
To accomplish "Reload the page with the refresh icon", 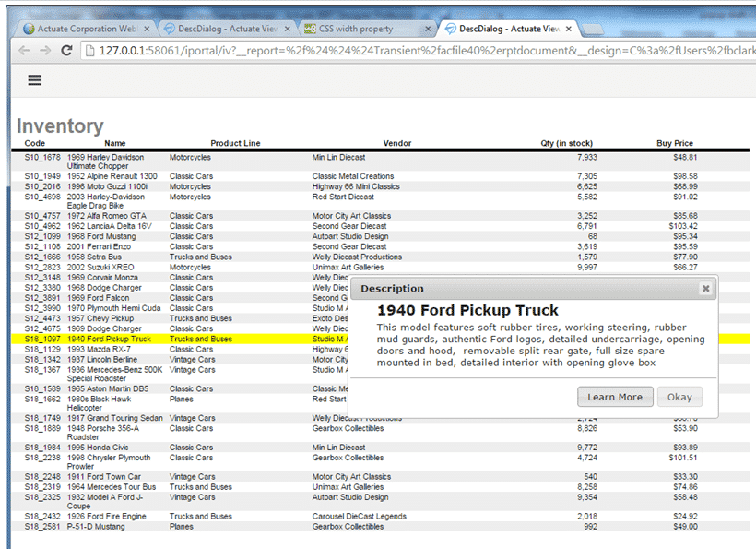I will click(x=67, y=51).
